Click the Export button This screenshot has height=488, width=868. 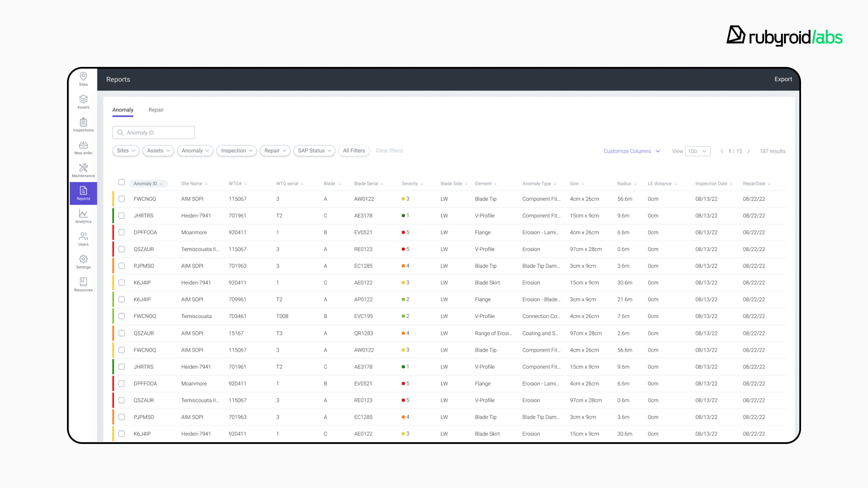pos(783,79)
